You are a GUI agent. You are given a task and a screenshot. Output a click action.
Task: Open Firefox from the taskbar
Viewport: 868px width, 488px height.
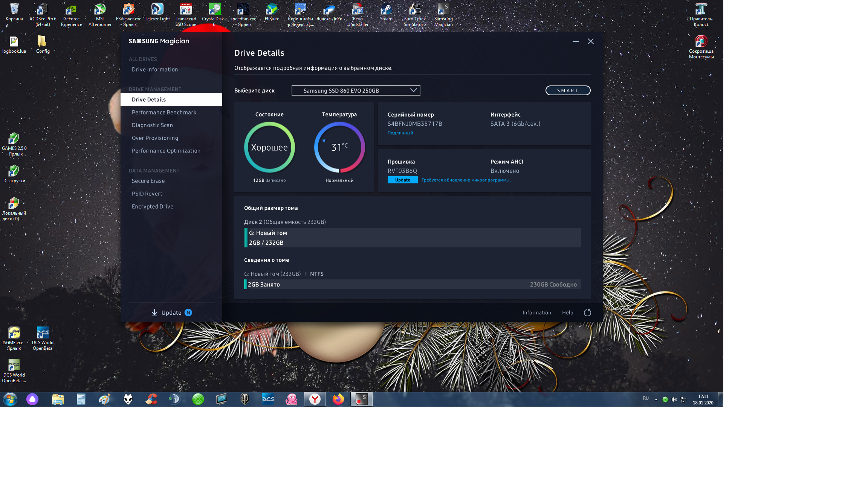[x=338, y=399]
